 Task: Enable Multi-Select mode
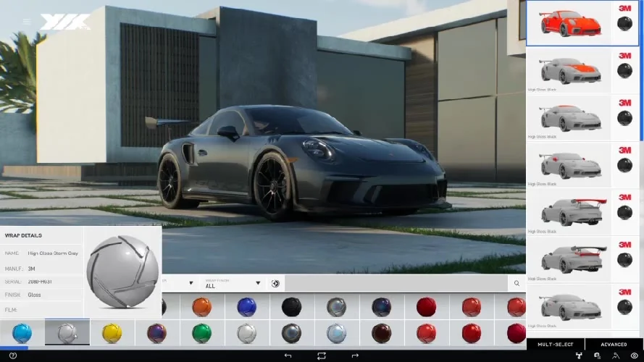point(556,345)
